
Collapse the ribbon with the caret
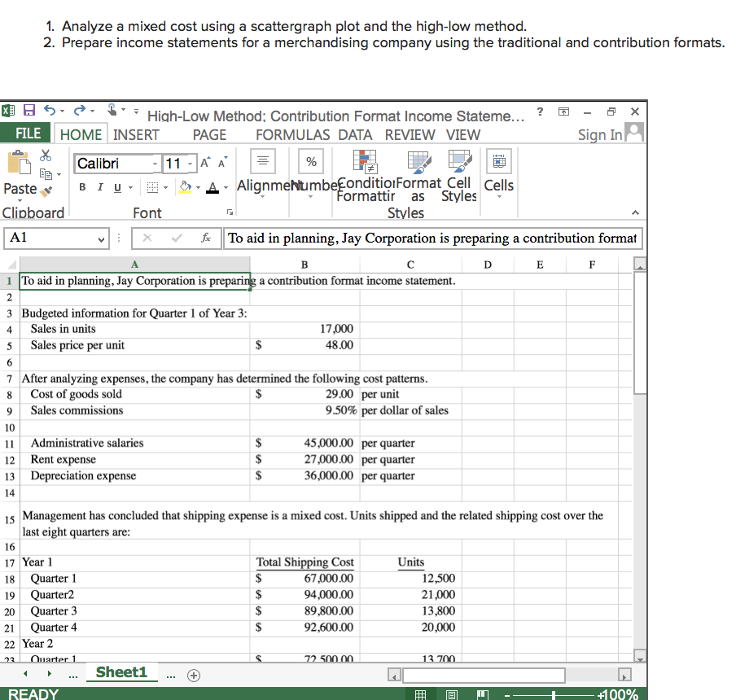pos(635,212)
